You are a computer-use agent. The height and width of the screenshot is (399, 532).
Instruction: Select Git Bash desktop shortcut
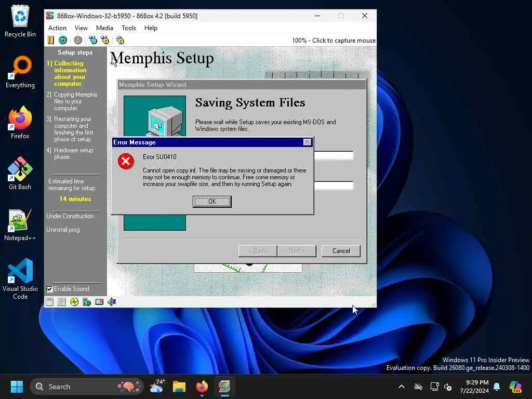pos(20,174)
